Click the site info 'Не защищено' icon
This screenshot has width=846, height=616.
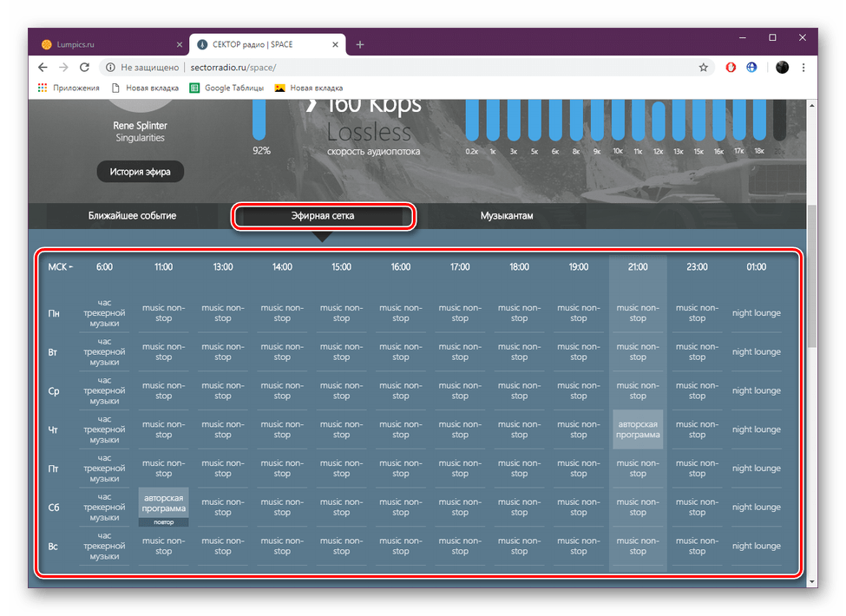(x=110, y=68)
